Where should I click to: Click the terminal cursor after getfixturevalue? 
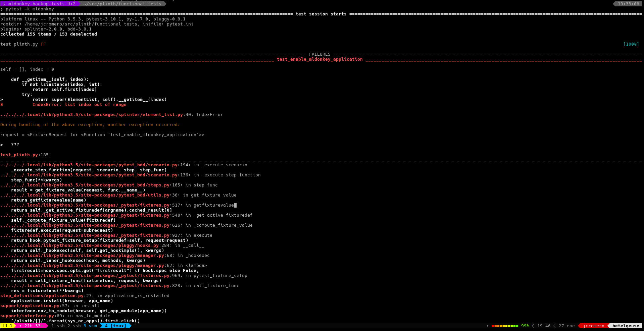coord(235,205)
